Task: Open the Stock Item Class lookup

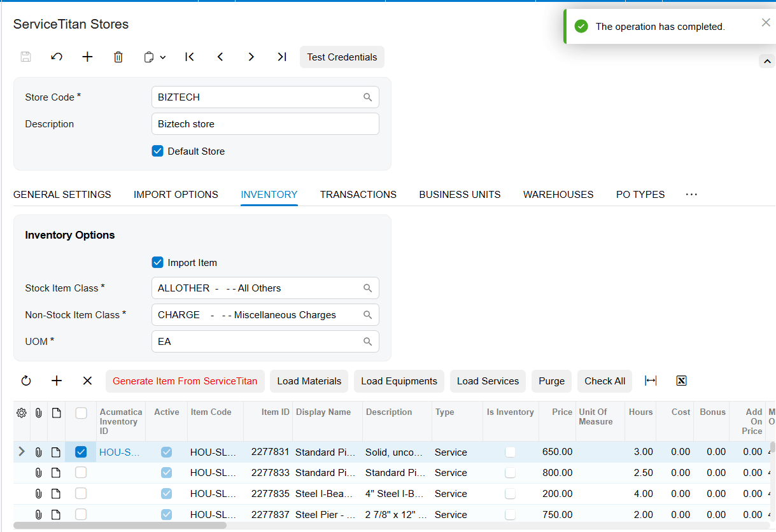Action: (368, 288)
